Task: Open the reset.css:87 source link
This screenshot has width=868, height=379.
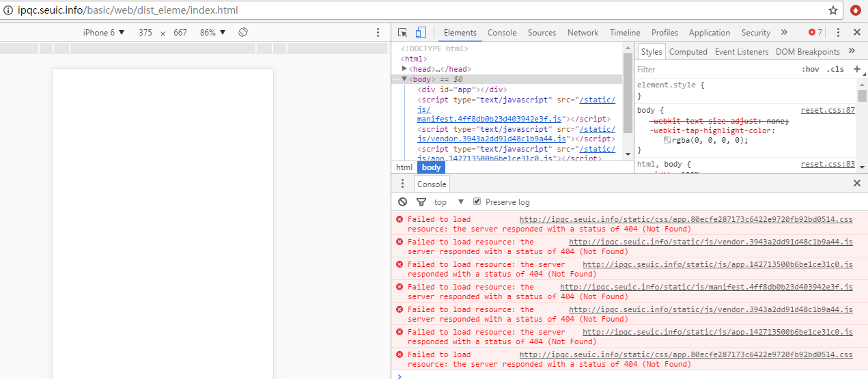Action: [828, 110]
